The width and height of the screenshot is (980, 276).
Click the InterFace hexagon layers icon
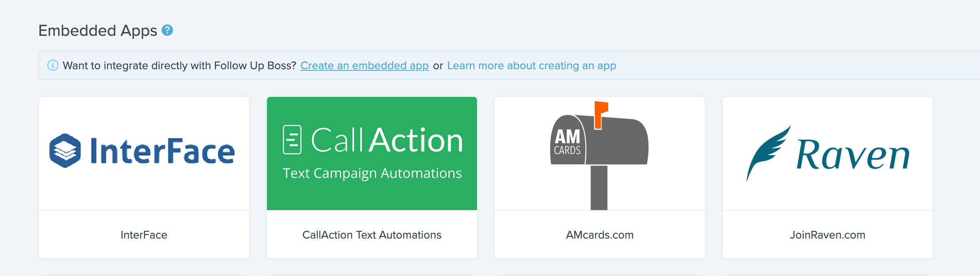coord(65,151)
